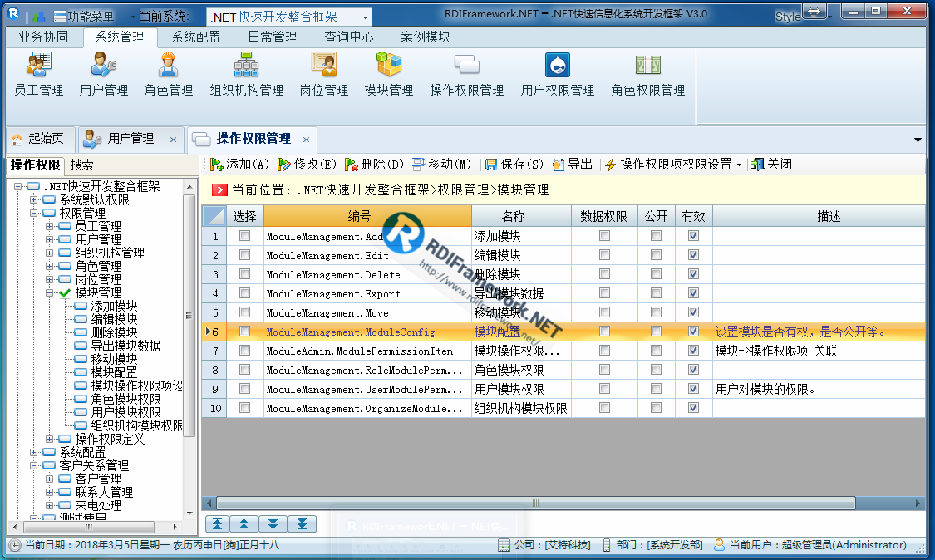Click the application R logo icon

[x=13, y=14]
